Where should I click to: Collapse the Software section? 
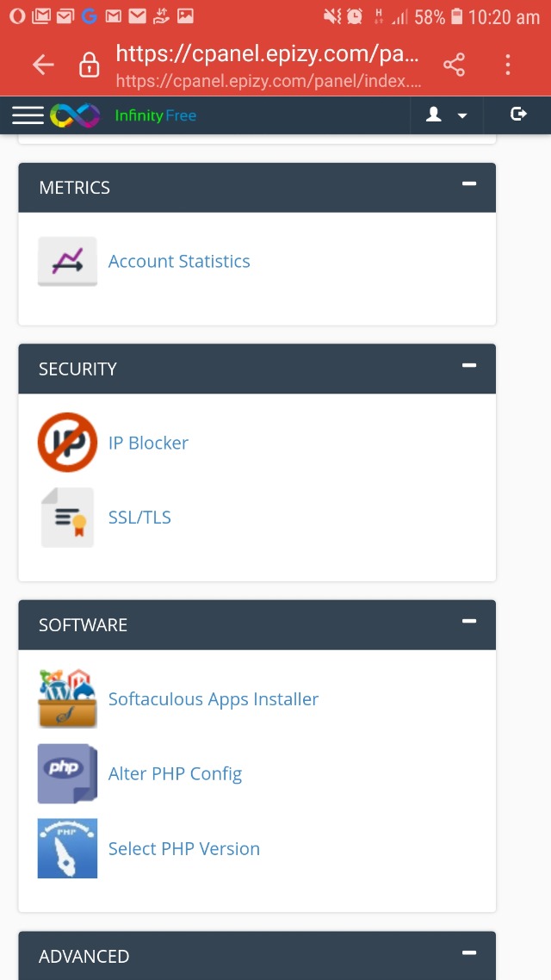click(469, 621)
